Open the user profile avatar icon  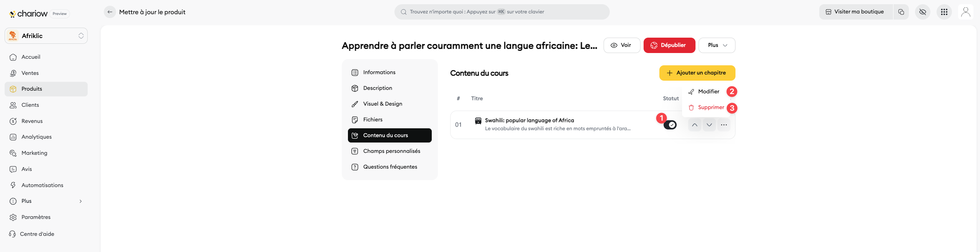coord(965,12)
